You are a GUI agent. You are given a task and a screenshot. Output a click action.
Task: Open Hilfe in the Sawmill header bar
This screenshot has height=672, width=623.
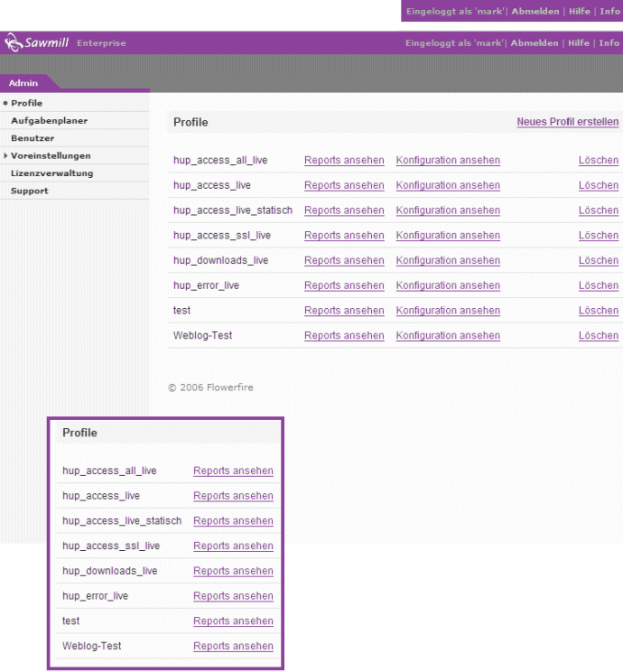click(x=579, y=43)
